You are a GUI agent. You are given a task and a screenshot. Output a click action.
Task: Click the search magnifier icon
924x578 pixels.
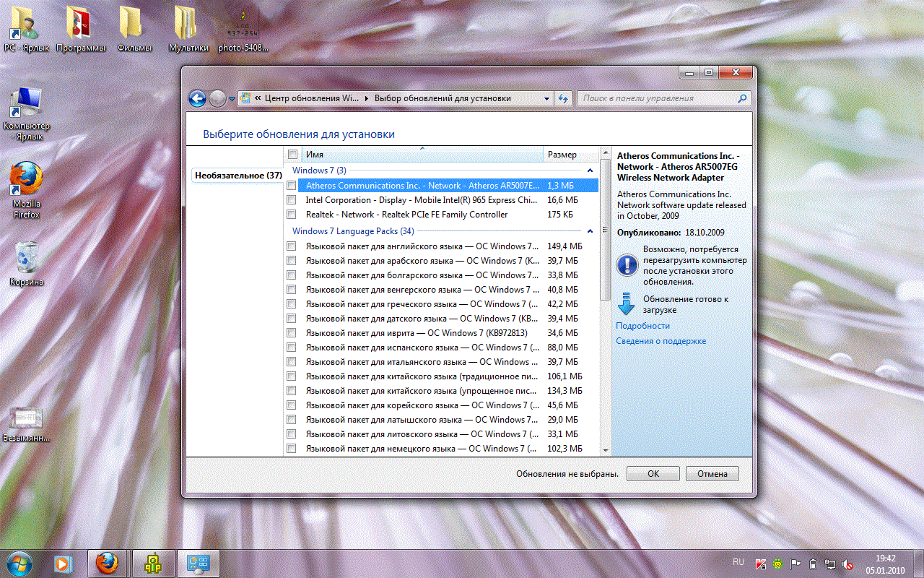coord(742,98)
